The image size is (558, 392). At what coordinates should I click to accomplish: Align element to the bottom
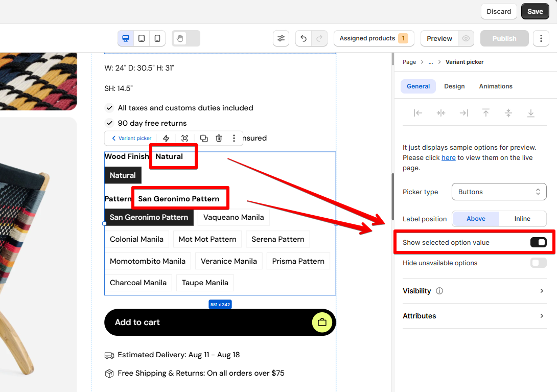click(530, 113)
